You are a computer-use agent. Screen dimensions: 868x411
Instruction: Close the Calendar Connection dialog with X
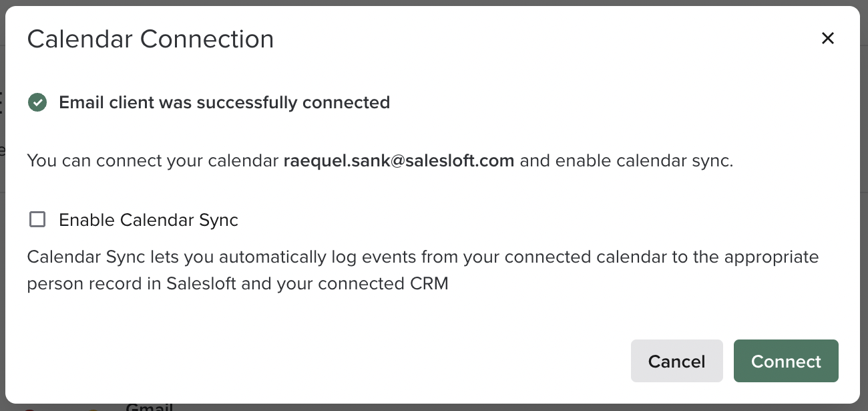click(x=828, y=39)
